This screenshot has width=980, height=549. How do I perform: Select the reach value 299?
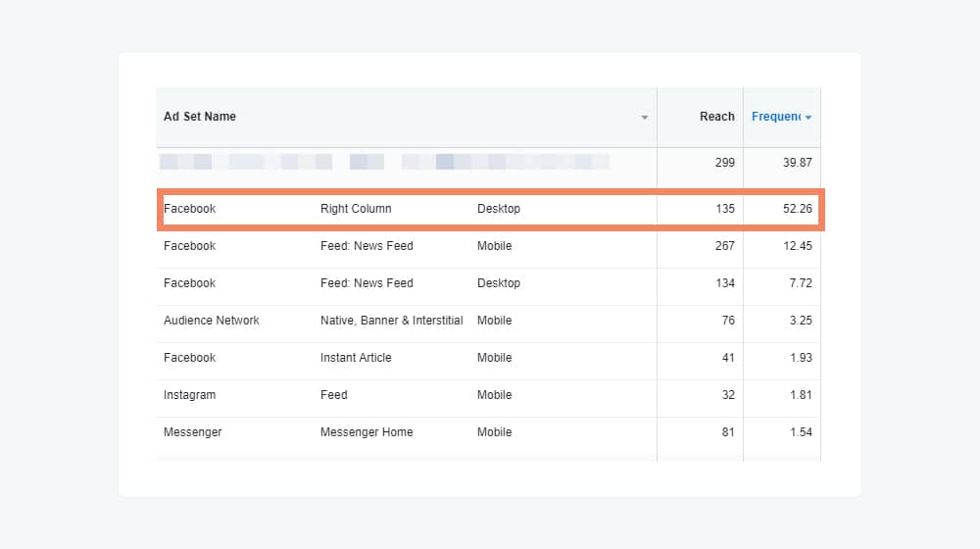click(x=724, y=163)
